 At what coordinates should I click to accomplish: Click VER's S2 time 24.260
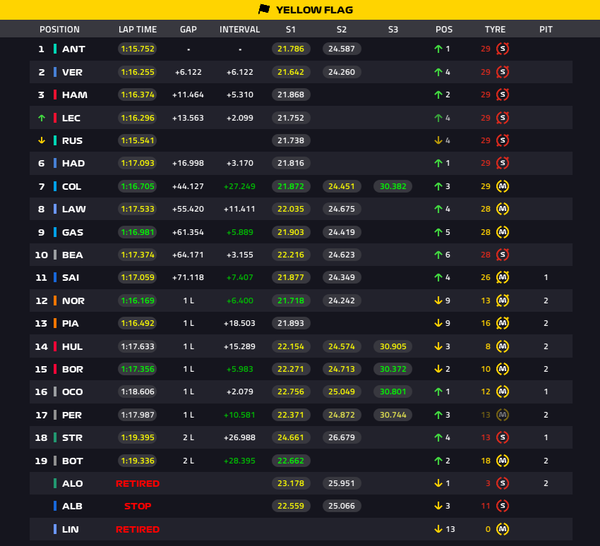tap(342, 72)
